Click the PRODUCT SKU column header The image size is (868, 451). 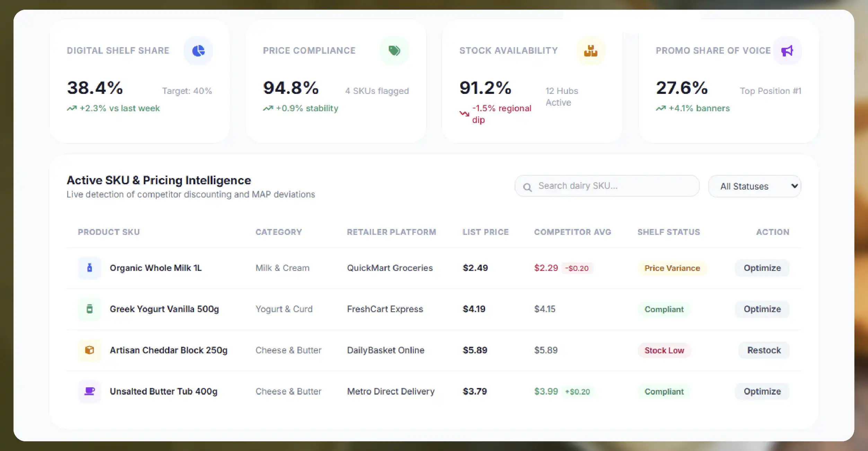(109, 232)
